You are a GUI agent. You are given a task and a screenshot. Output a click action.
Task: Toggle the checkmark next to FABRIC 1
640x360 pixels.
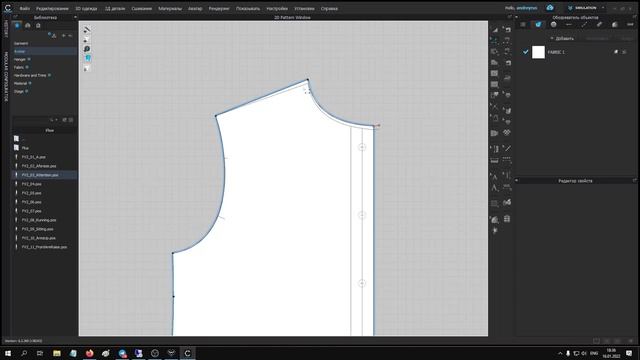(x=525, y=52)
